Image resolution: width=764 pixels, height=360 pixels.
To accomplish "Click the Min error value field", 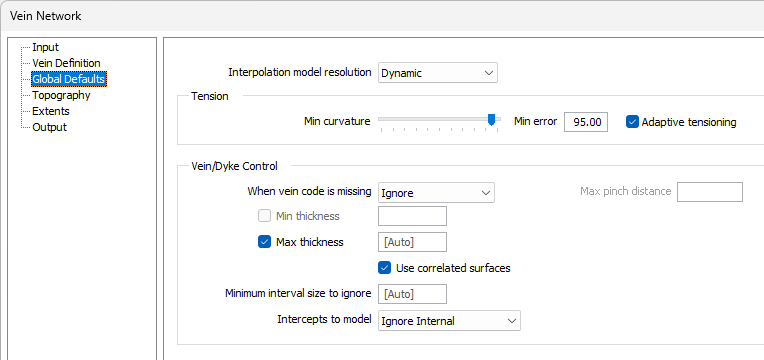I will coord(586,122).
